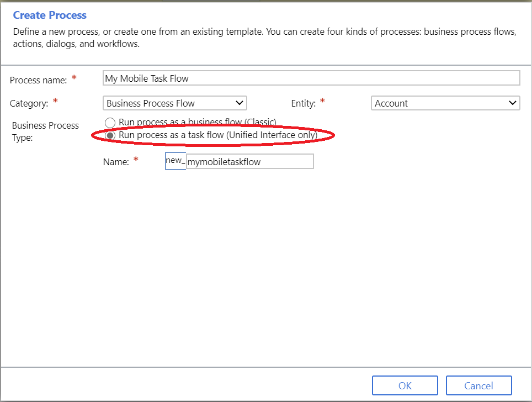The image size is (532, 402).
Task: Click the Process name text field
Action: pos(311,78)
